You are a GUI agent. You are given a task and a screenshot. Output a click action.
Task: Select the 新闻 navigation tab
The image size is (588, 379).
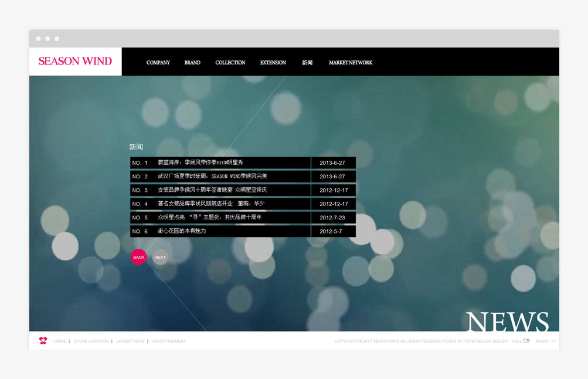tap(307, 63)
